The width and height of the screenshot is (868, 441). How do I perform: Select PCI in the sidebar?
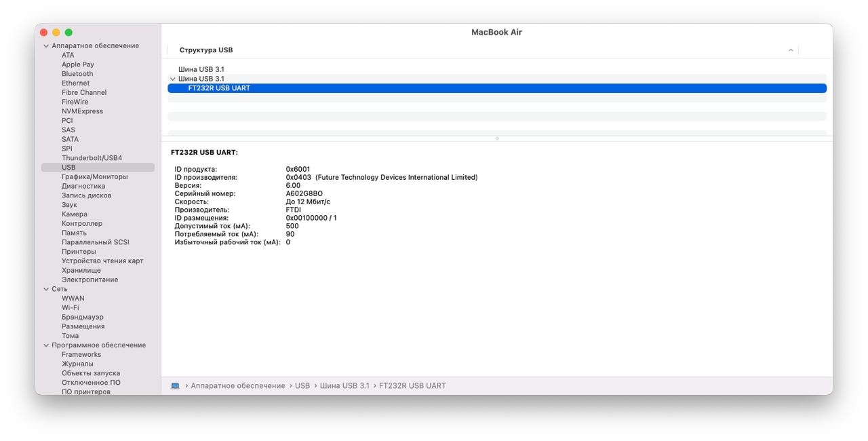[67, 121]
